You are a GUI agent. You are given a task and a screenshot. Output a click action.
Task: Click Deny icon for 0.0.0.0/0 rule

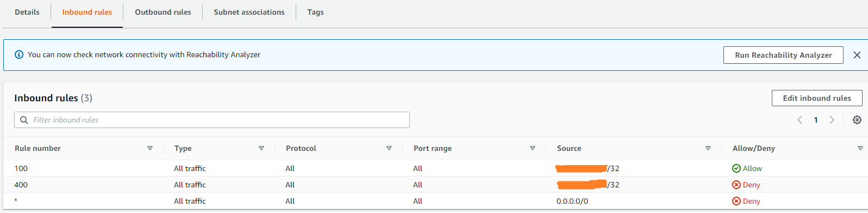pos(736,201)
